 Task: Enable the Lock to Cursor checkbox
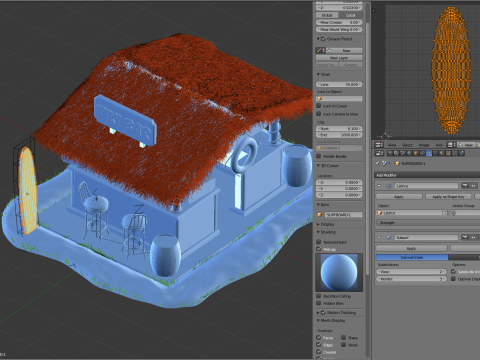pyautogui.click(x=319, y=106)
